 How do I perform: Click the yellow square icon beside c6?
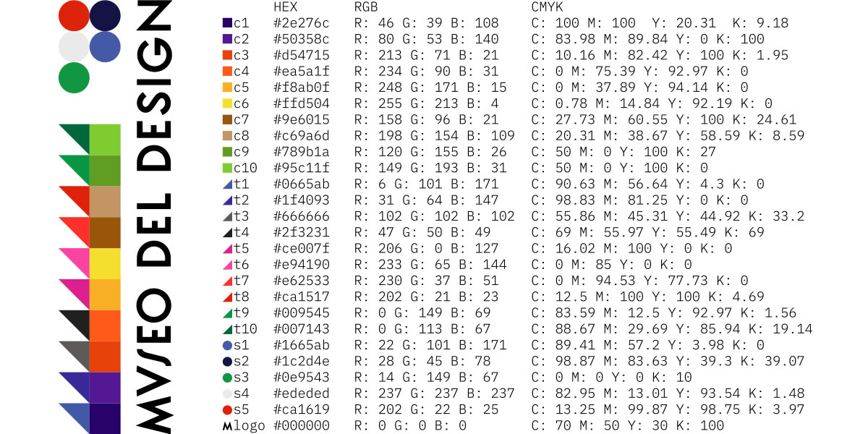pos(227,103)
